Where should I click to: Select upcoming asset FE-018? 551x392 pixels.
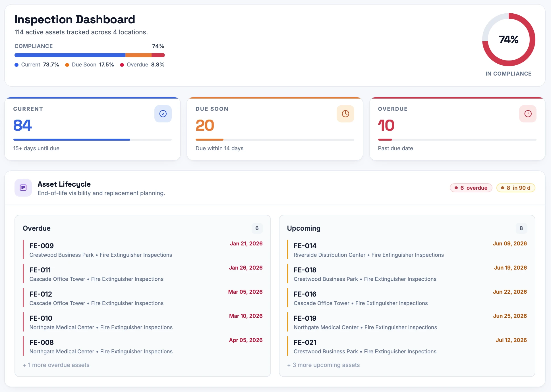(407, 274)
